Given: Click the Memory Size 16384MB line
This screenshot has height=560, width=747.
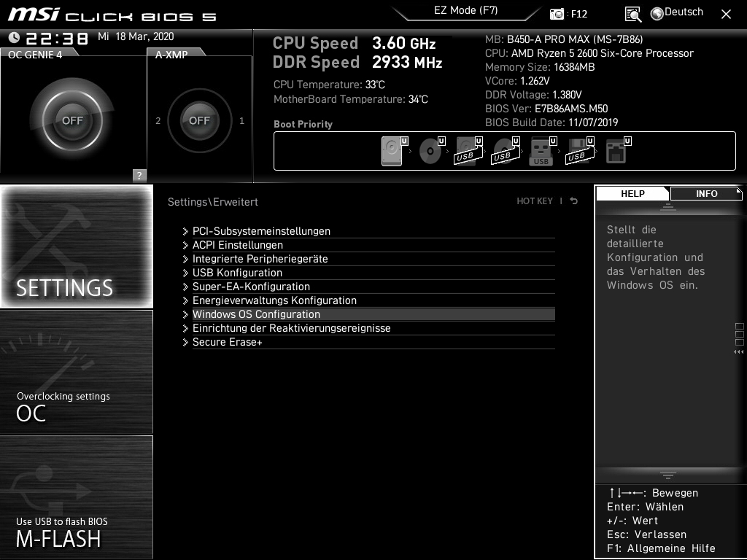Looking at the screenshot, I should click(540, 67).
